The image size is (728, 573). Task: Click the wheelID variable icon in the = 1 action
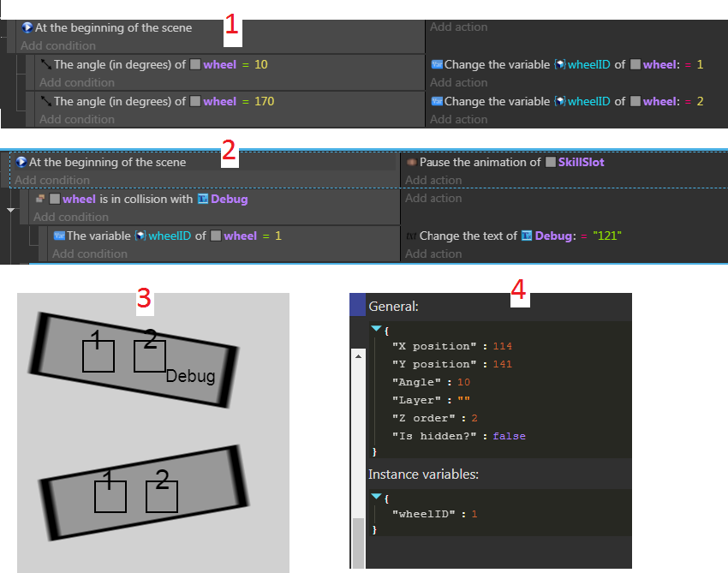pyautogui.click(x=560, y=64)
